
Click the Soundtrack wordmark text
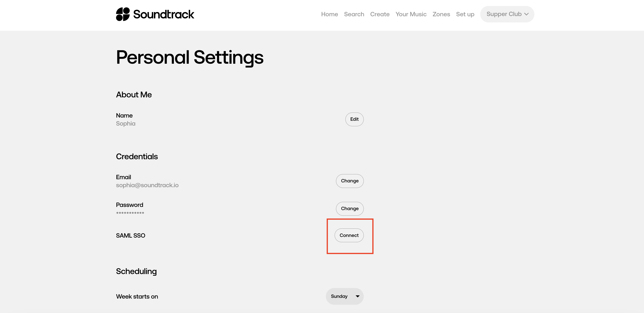click(x=164, y=14)
